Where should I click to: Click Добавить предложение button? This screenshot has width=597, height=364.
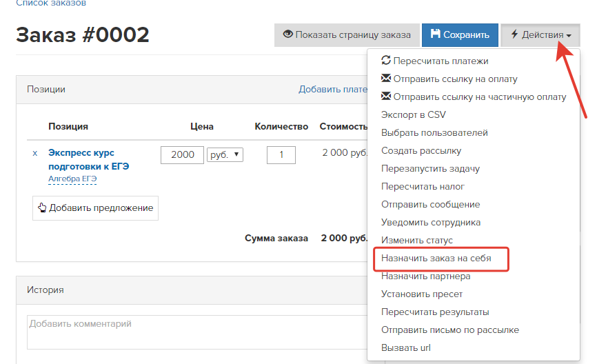[x=95, y=208]
